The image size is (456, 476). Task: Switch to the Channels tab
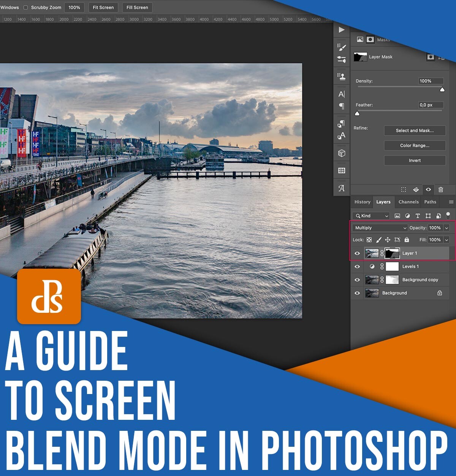click(408, 202)
